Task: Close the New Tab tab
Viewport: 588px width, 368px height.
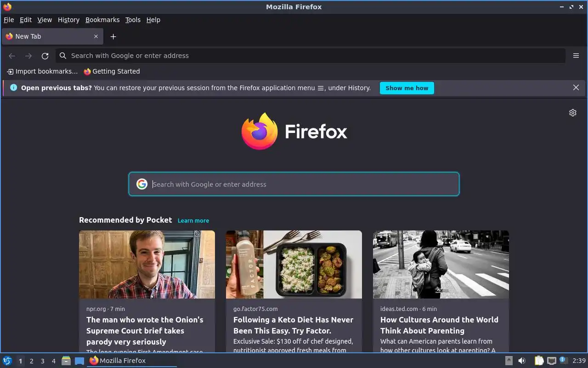Action: (x=96, y=36)
